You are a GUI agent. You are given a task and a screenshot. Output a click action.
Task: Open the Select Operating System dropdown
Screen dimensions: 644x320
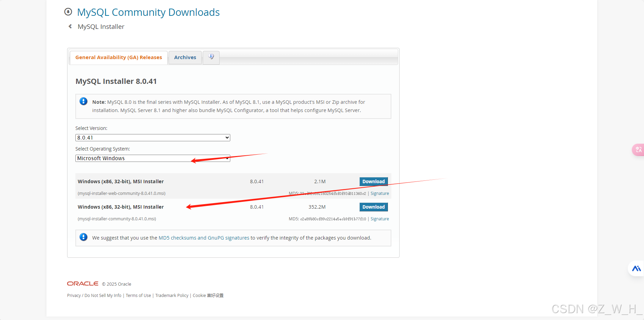point(152,158)
